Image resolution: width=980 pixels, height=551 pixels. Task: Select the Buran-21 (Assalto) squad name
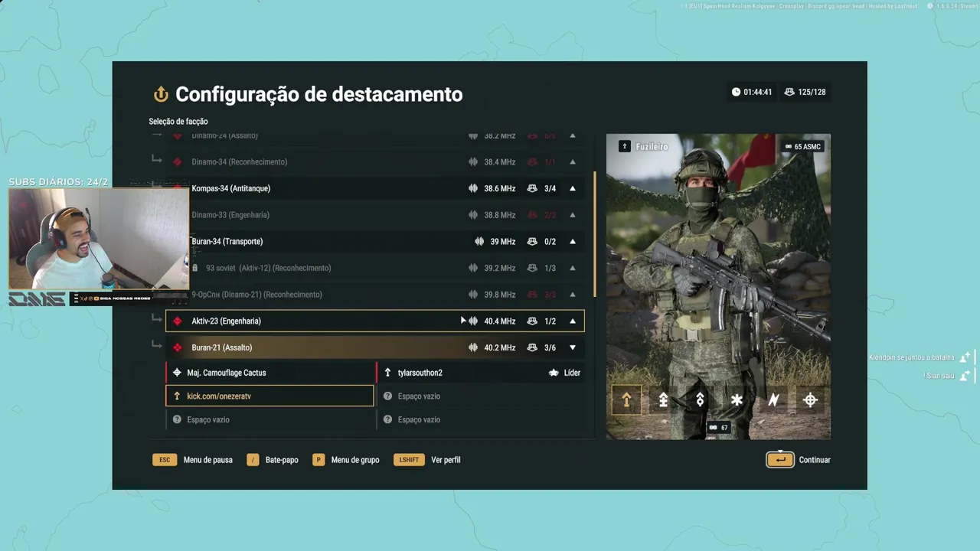point(221,347)
